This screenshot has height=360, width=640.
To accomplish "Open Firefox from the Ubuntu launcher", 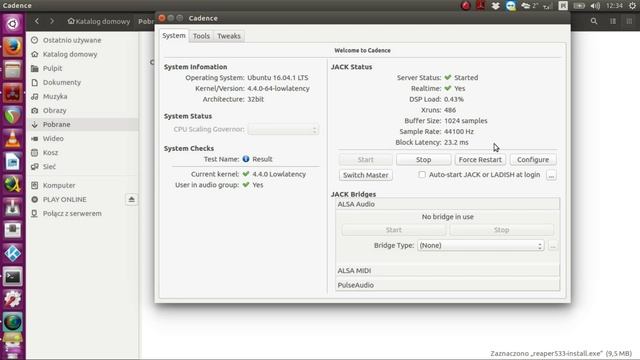I will [x=13, y=47].
